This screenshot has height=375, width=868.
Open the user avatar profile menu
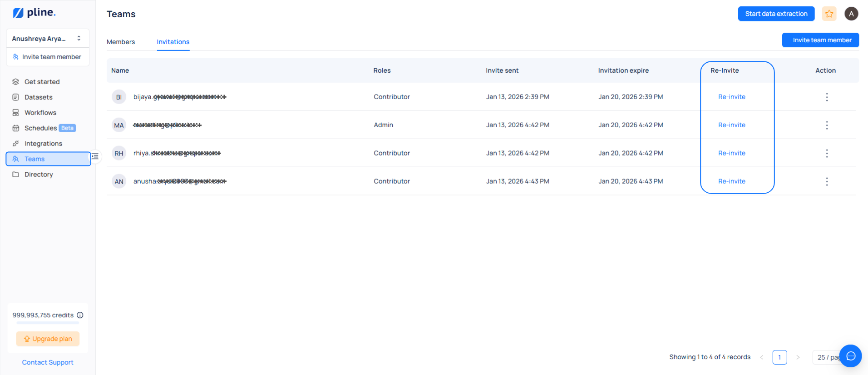(x=851, y=14)
